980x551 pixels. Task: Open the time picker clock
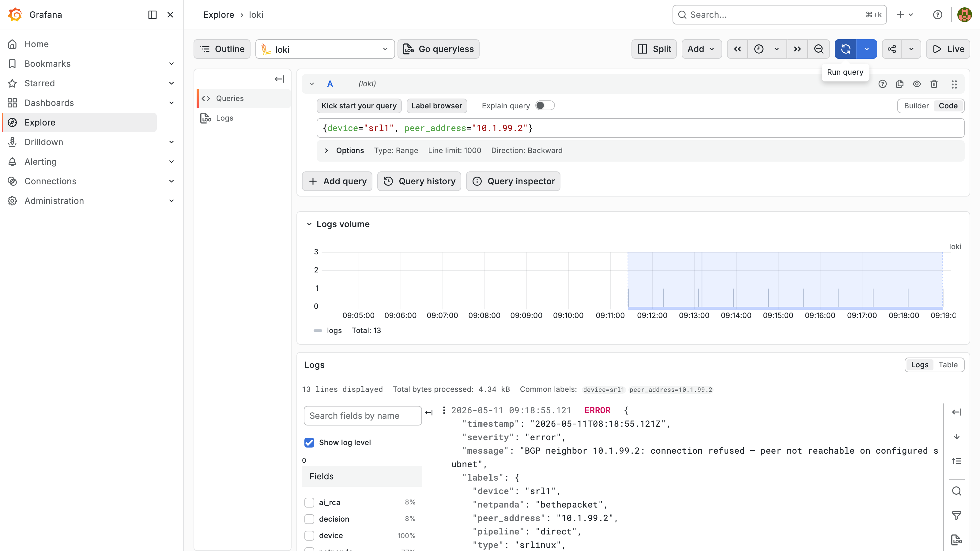759,49
